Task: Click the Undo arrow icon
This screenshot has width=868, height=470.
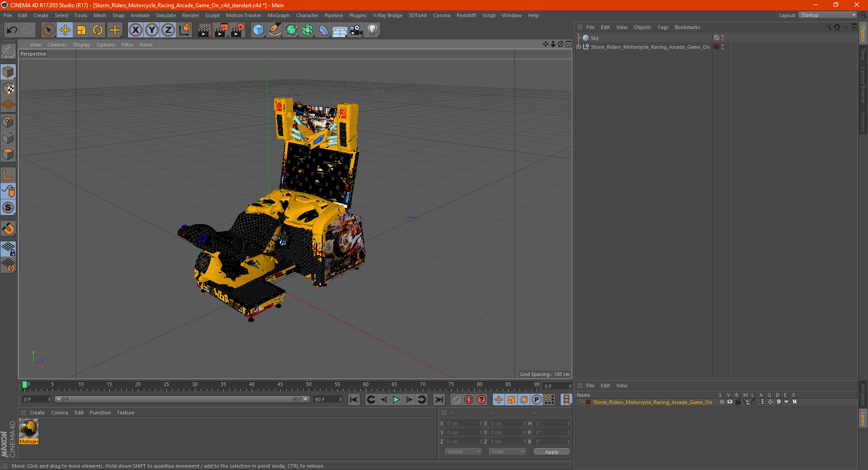Action: coord(12,30)
